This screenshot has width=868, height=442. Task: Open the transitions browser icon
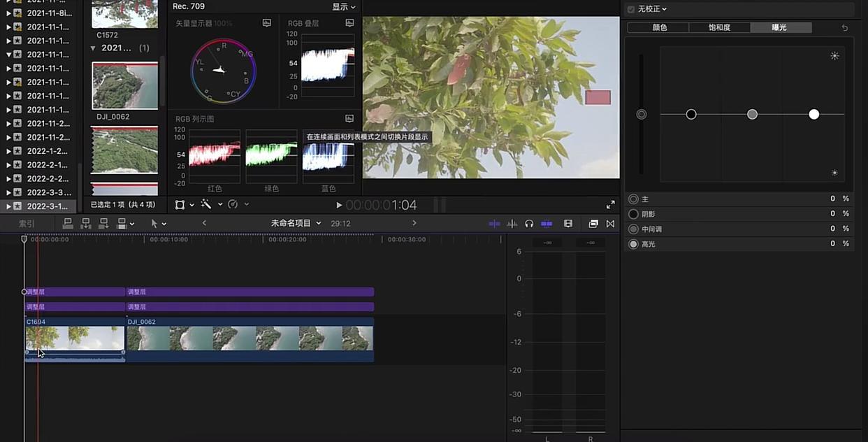click(x=610, y=224)
